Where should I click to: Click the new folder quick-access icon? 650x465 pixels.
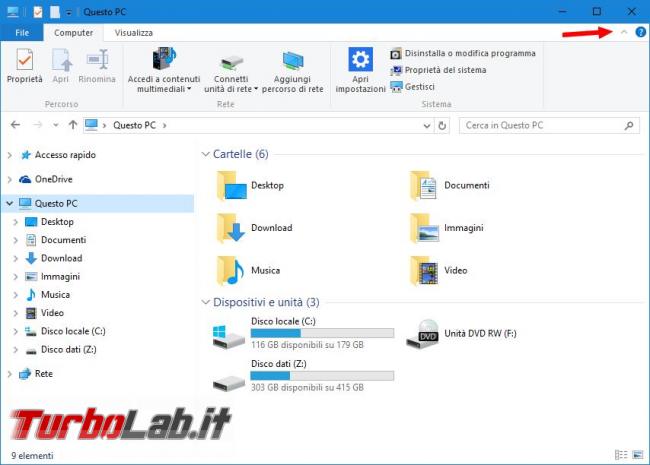click(55, 12)
